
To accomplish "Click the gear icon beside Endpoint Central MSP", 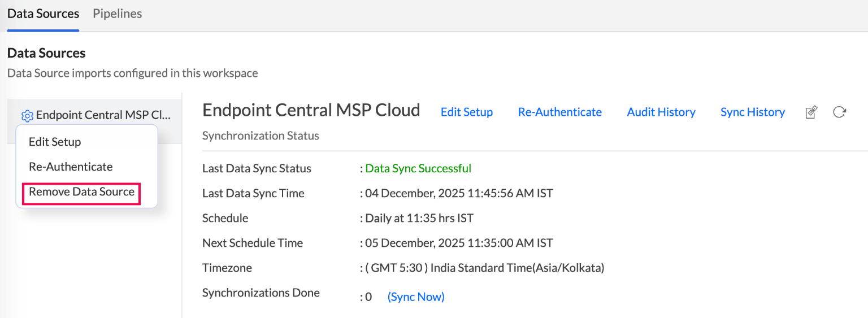I will coord(27,116).
